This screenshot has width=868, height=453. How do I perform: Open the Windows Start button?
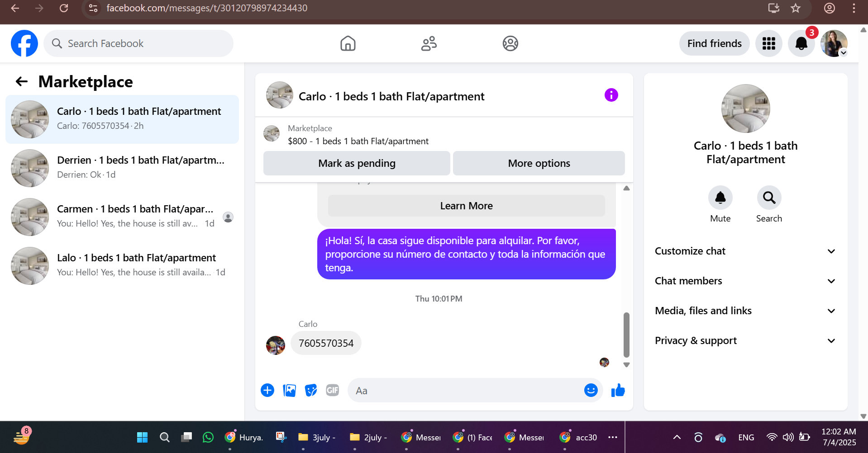142,437
